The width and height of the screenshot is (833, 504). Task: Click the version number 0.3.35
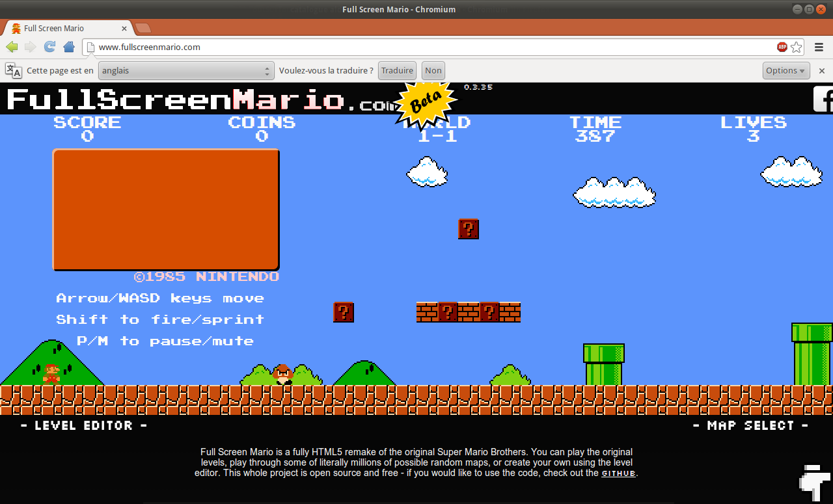[478, 87]
